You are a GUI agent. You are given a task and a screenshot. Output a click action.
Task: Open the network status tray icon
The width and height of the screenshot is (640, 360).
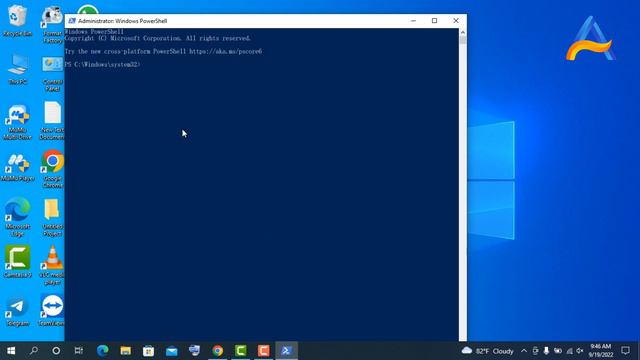[569, 351]
